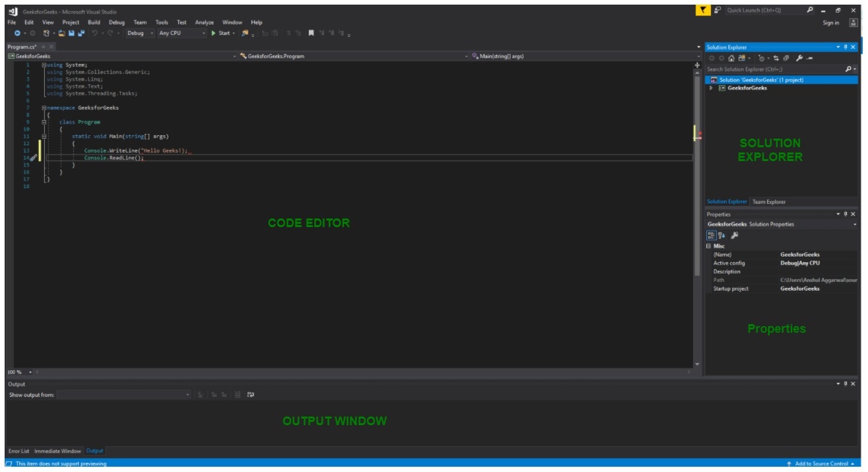Click the Redo arrow icon

(x=110, y=33)
